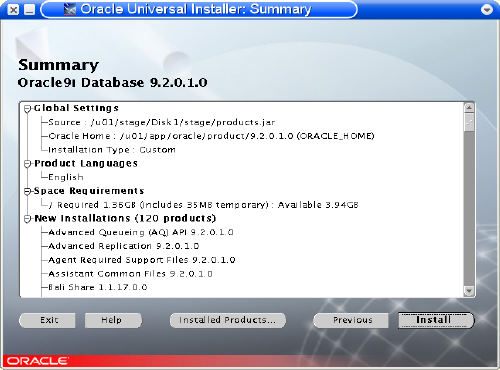Click the Product Languages heading text
The height and width of the screenshot is (370, 500).
86,163
